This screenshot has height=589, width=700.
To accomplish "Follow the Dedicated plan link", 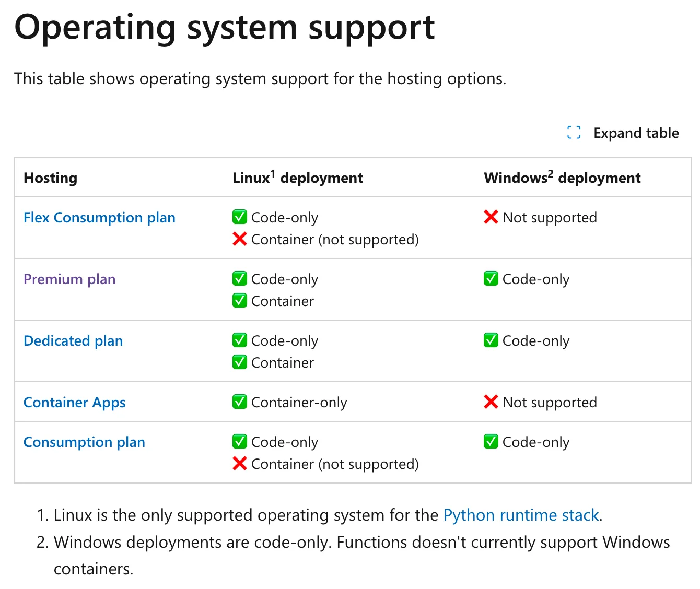I will 73,341.
